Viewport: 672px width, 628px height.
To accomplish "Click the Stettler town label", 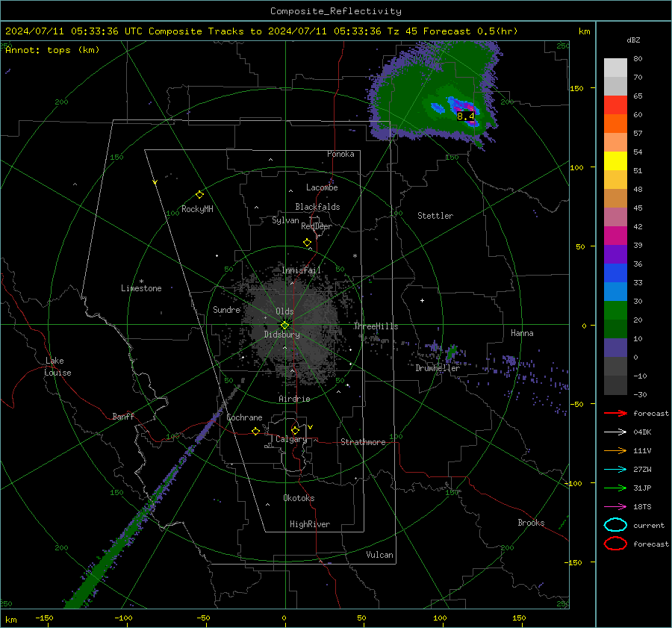I will 435,216.
